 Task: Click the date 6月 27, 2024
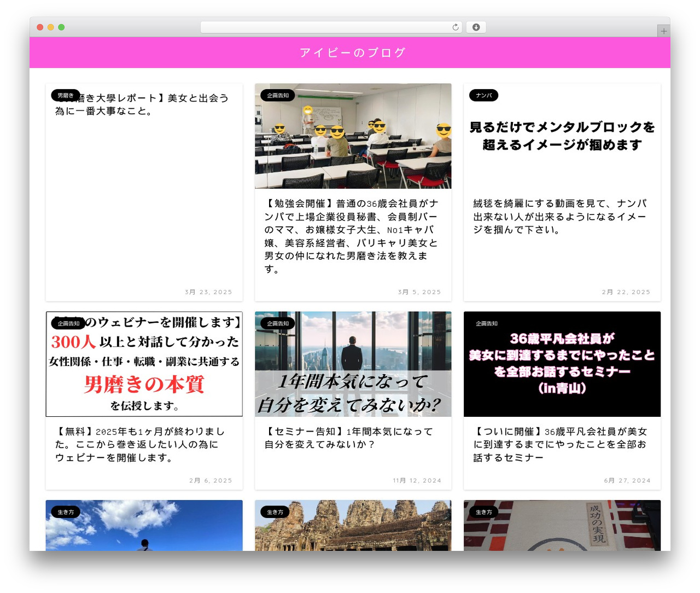click(x=627, y=480)
